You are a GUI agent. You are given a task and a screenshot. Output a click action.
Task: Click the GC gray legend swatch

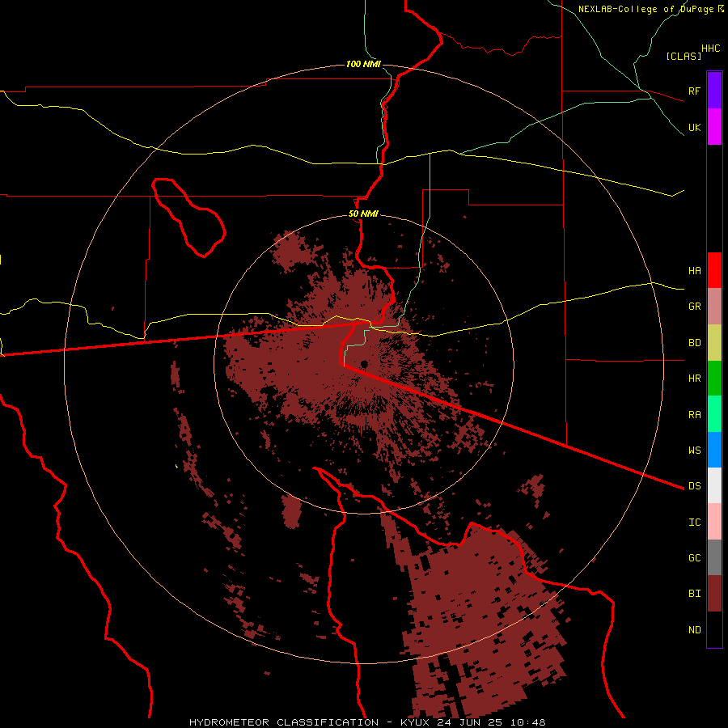(x=714, y=557)
